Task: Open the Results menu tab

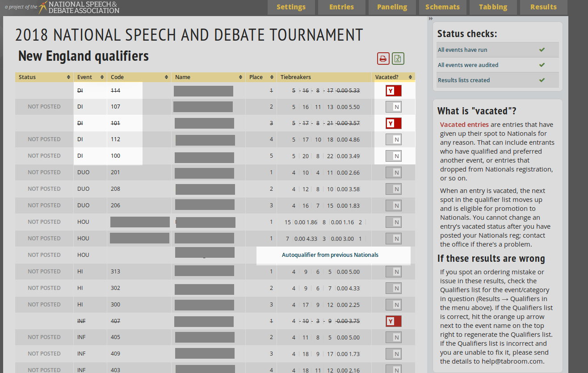Action: click(543, 7)
